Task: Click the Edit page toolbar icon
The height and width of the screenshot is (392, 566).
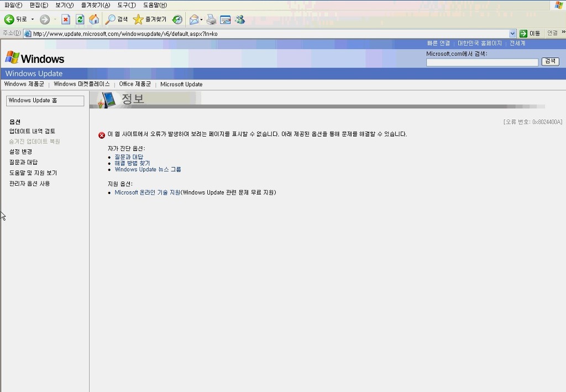Action: (x=226, y=19)
